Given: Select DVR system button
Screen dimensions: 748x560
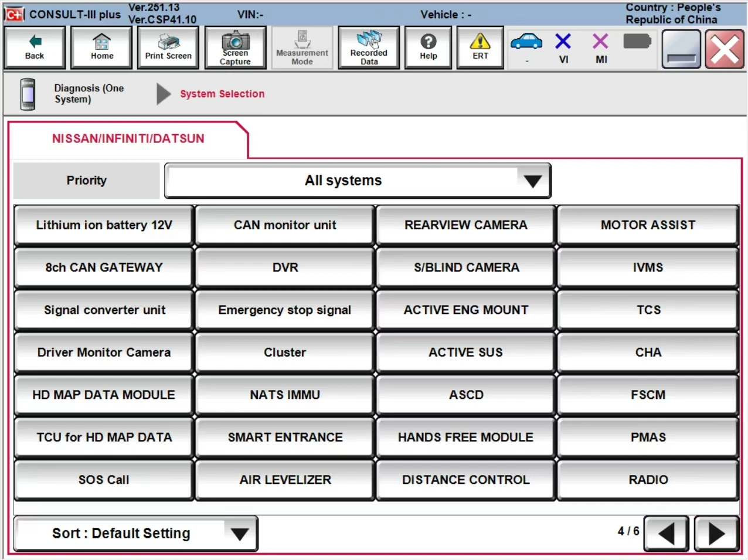Looking at the screenshot, I should coord(285,267).
